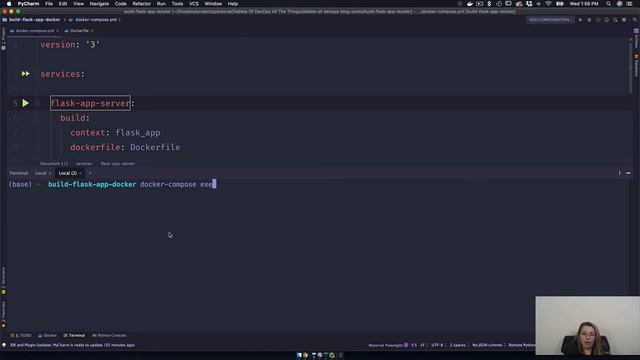The width and height of the screenshot is (640, 360).
Task: Click 'services' in editor breadcrumb
Action: (84, 164)
